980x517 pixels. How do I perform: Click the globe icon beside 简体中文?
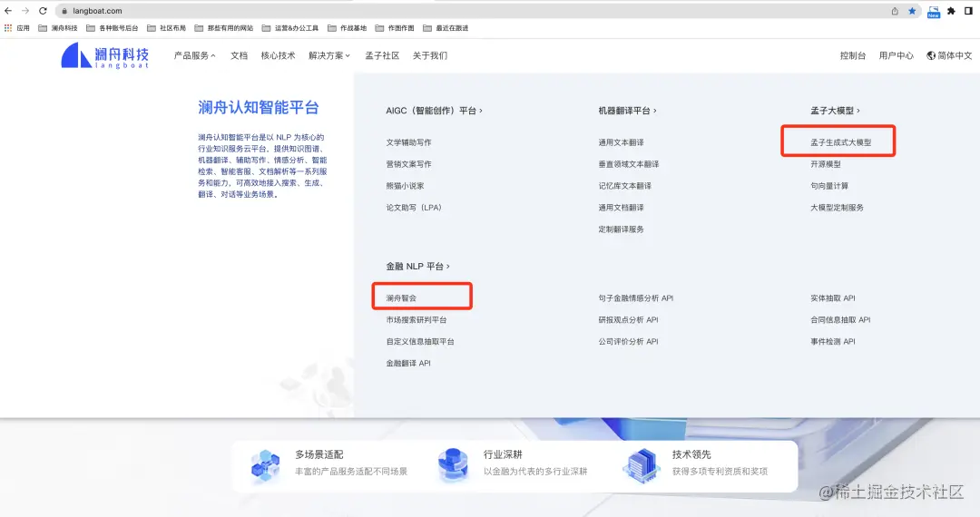coord(931,55)
